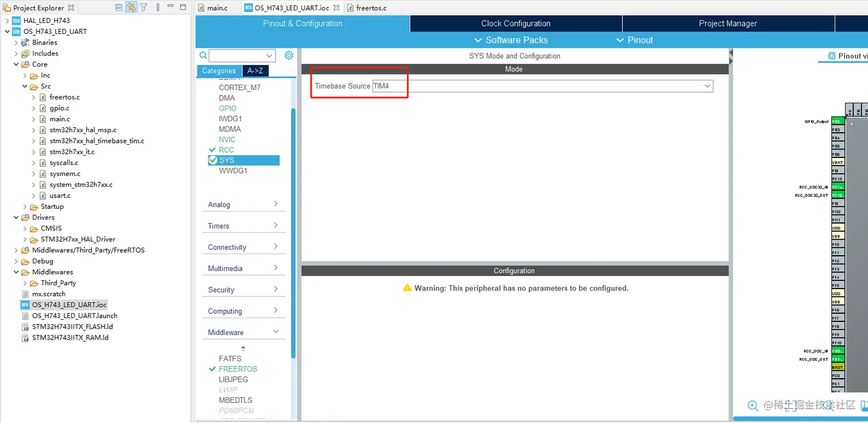Select sysmem.c file
The image size is (868, 423).
point(65,174)
